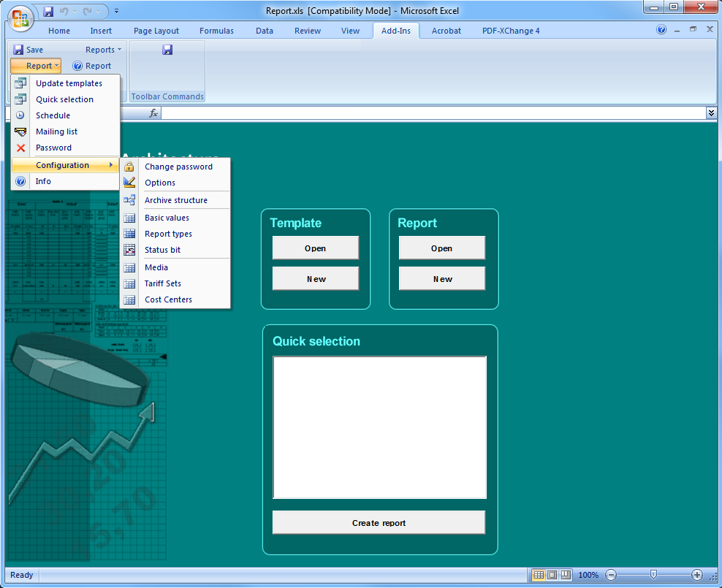Click the New button under Template

tap(316, 279)
